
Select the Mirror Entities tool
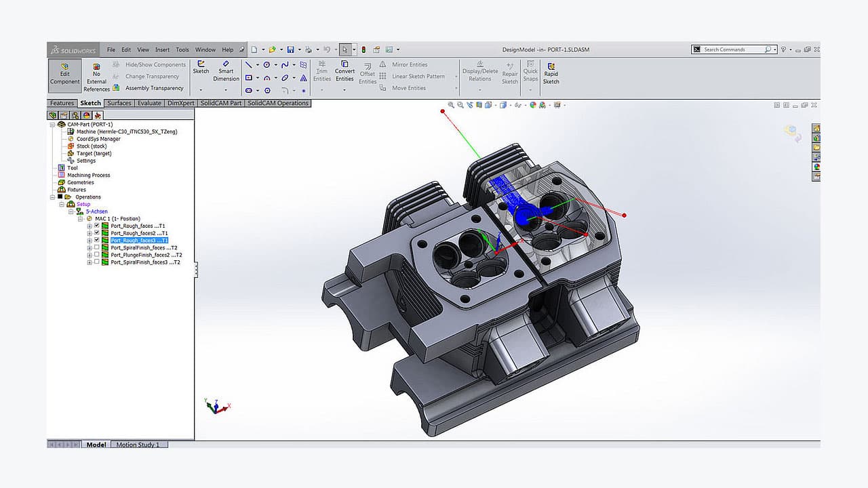pyautogui.click(x=406, y=64)
